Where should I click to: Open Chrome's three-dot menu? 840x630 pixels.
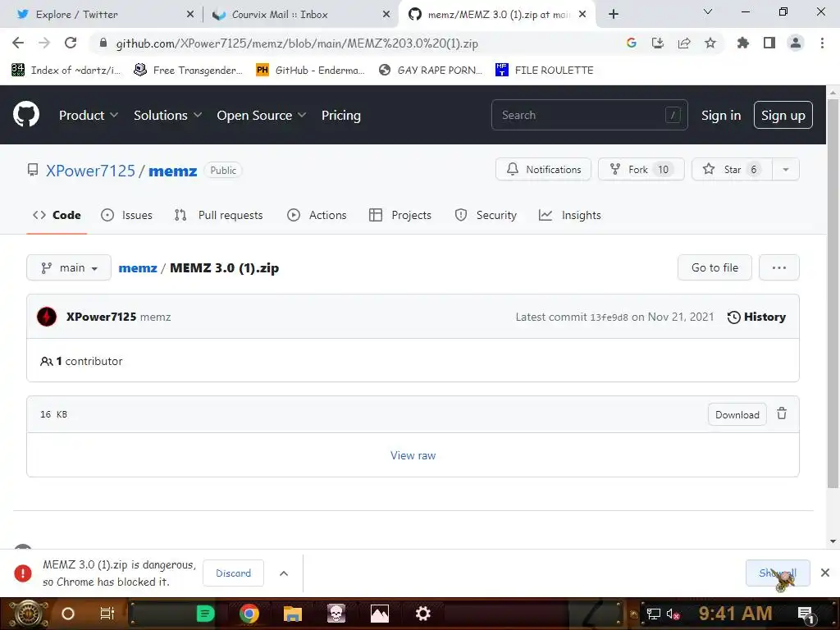[x=822, y=43]
